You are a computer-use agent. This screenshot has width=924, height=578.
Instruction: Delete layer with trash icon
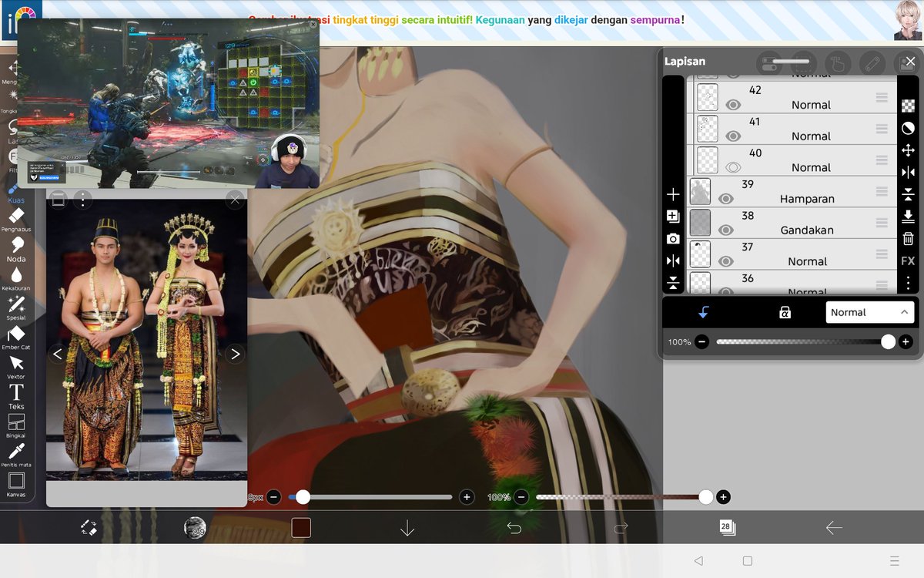pos(908,239)
